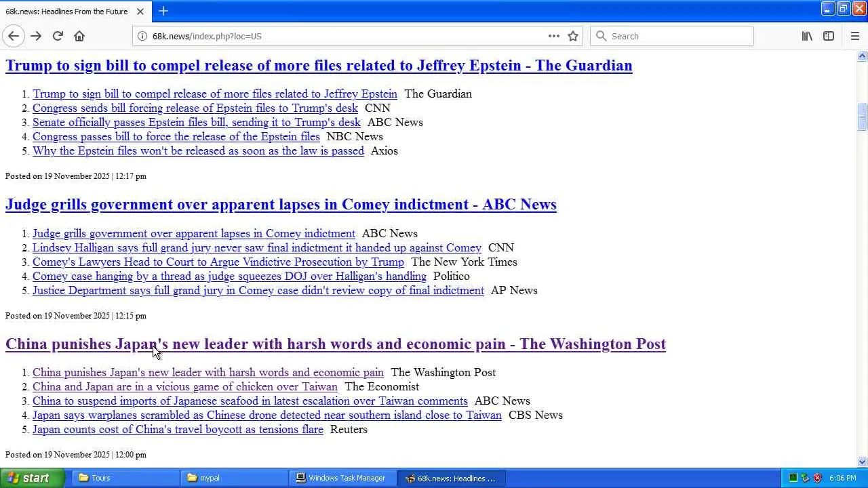Reload the current page
Viewport: 868px width, 488px height.
[58, 36]
